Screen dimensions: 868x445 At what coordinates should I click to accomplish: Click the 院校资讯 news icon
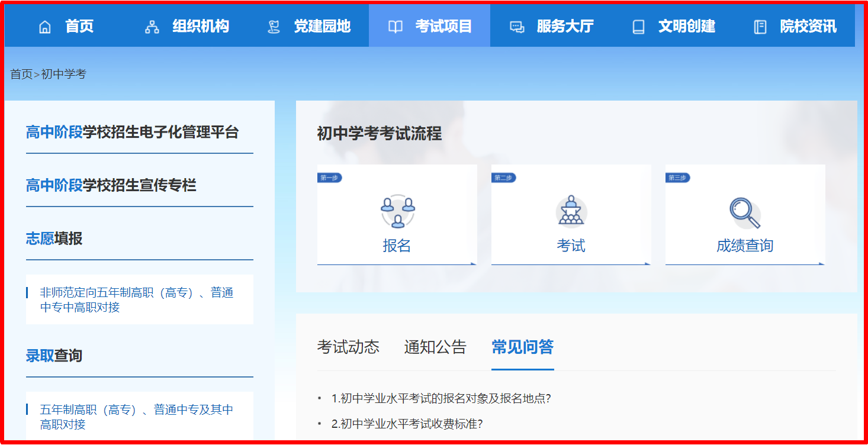(x=760, y=26)
